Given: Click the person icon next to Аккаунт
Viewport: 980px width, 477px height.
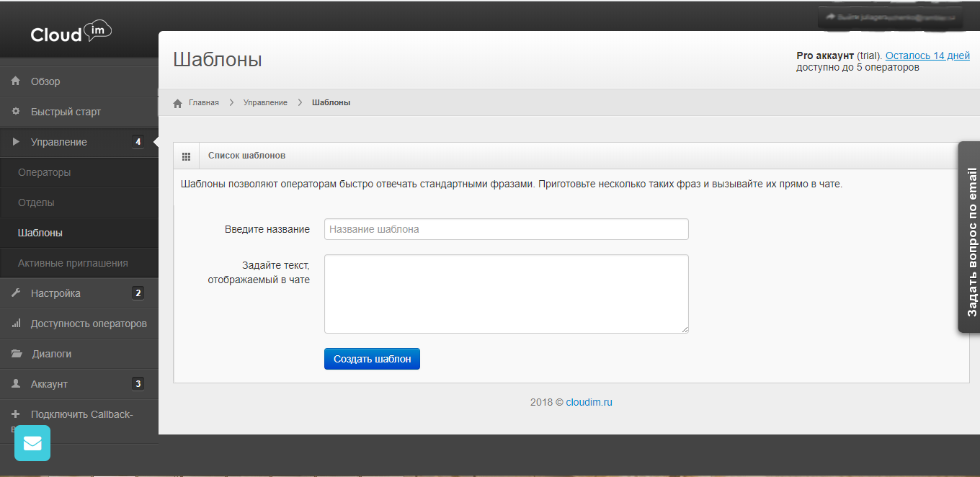Looking at the screenshot, I should pos(14,384).
